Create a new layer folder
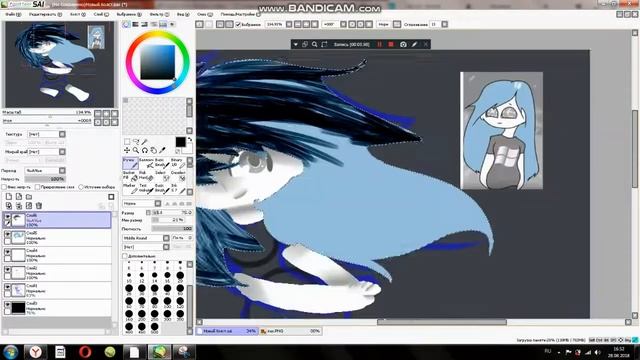Viewport: 640px width, 360px height. click(29, 197)
